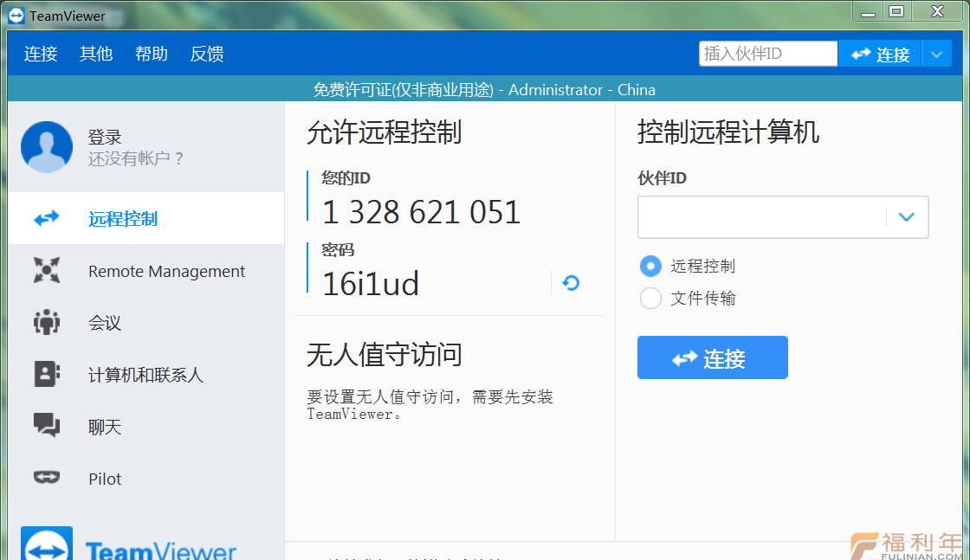This screenshot has width=970, height=560.
Task: Click the user profile avatar icon
Action: tap(47, 147)
